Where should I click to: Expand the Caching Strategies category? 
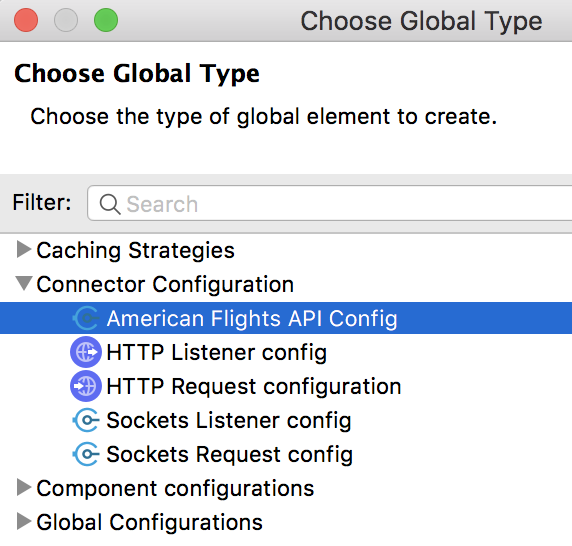24,250
